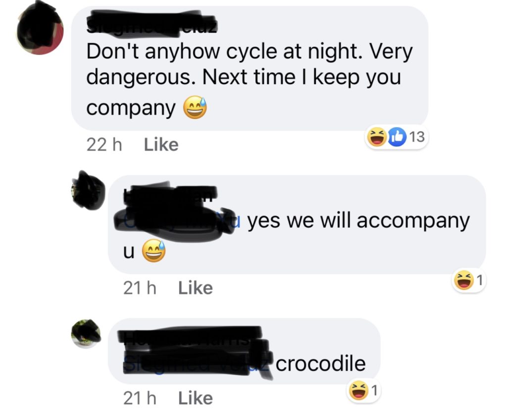View haha reaction on the accompany reply
507x420 pixels.
pyautogui.click(x=464, y=280)
